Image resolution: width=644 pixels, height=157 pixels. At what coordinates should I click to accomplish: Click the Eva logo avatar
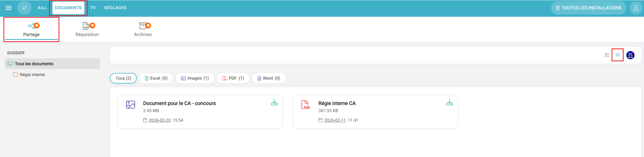click(x=630, y=55)
